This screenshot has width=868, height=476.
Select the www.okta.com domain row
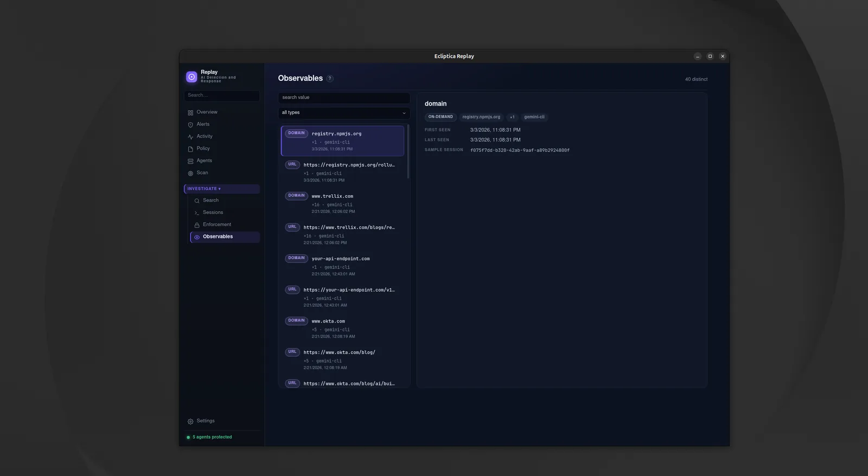(342, 328)
